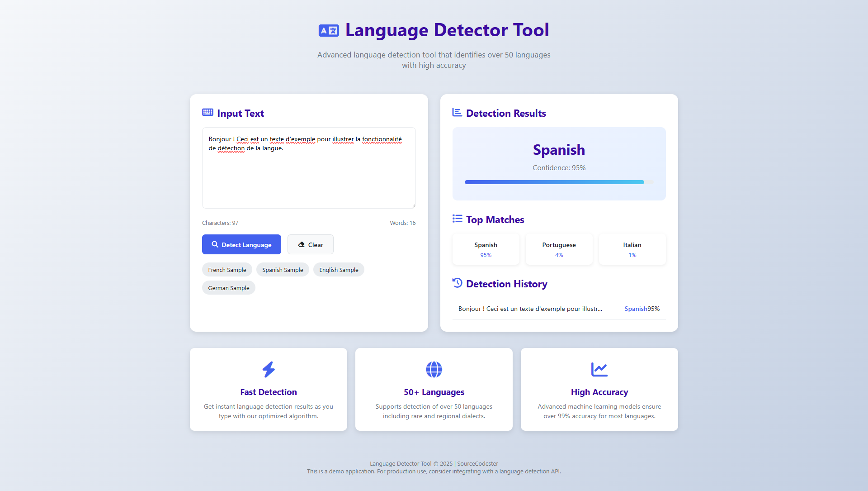This screenshot has height=491, width=868.
Task: Click the textarea resize handle corner
Action: click(413, 206)
